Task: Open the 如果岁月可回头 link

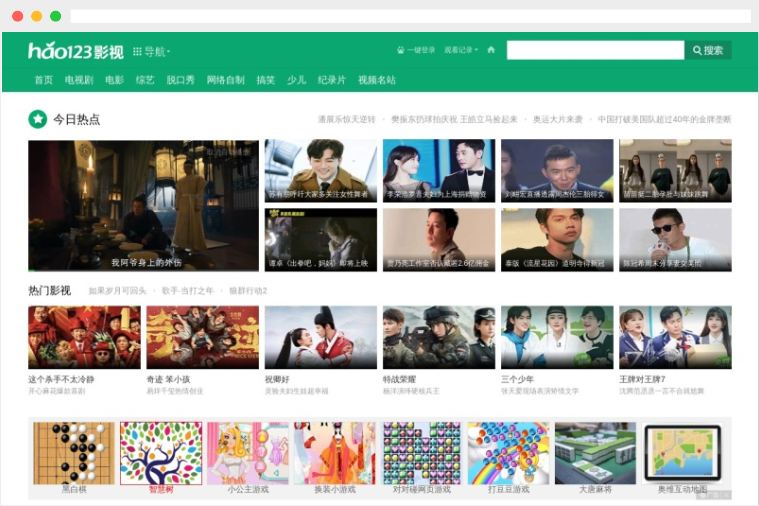Action: click(x=117, y=291)
